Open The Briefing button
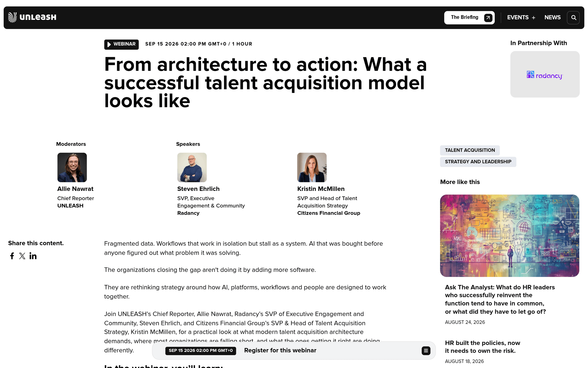Viewport: 588px width, 368px height. click(469, 18)
